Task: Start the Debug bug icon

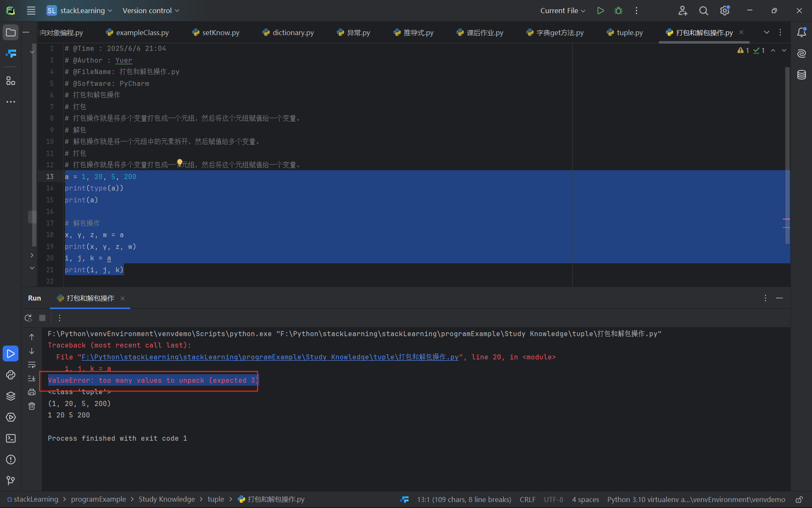Action: (618, 11)
